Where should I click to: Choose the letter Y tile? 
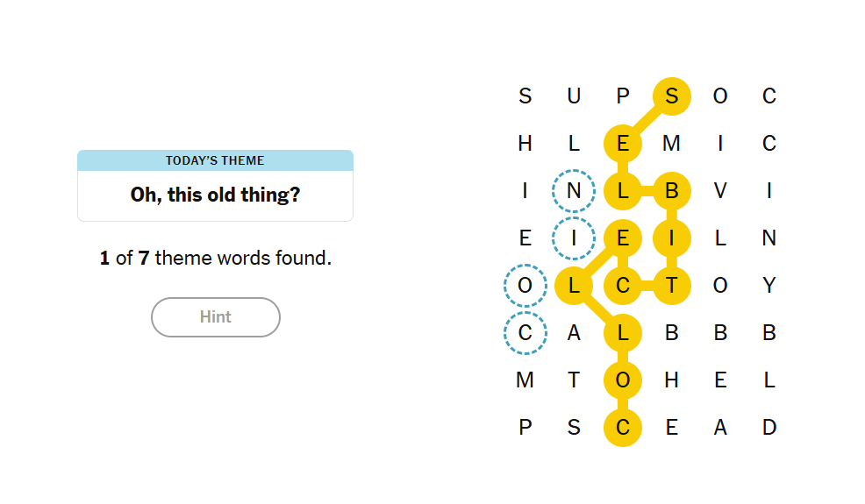click(769, 286)
